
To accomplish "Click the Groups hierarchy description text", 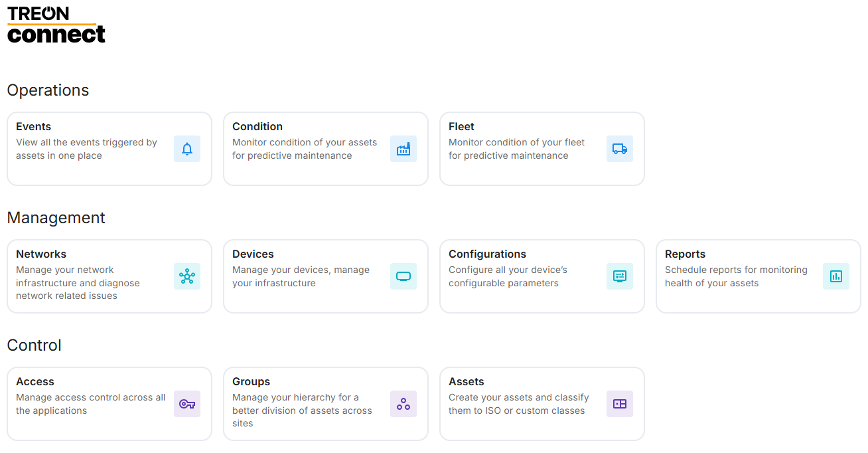I will point(302,410).
